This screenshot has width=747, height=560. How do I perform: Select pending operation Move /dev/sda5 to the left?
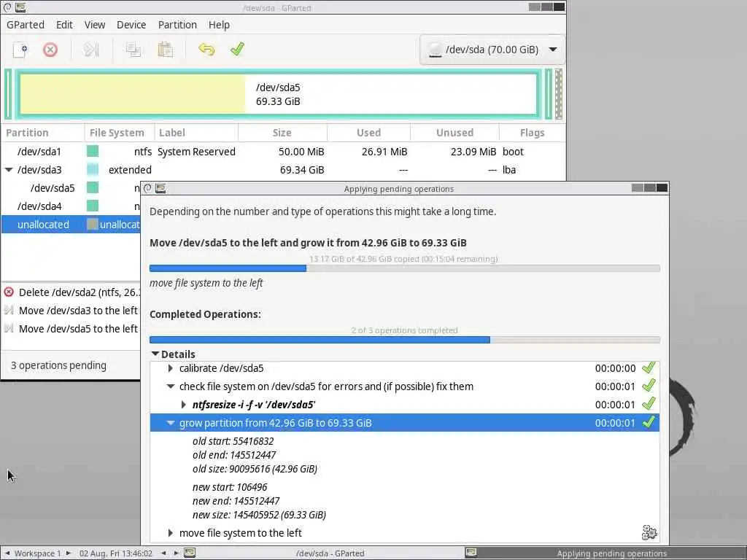coord(71,329)
